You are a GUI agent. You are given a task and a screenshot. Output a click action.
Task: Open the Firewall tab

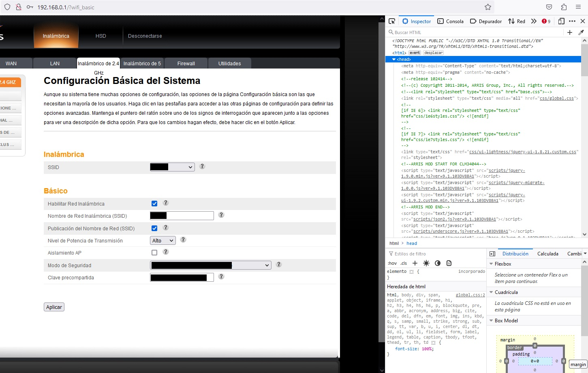(186, 63)
